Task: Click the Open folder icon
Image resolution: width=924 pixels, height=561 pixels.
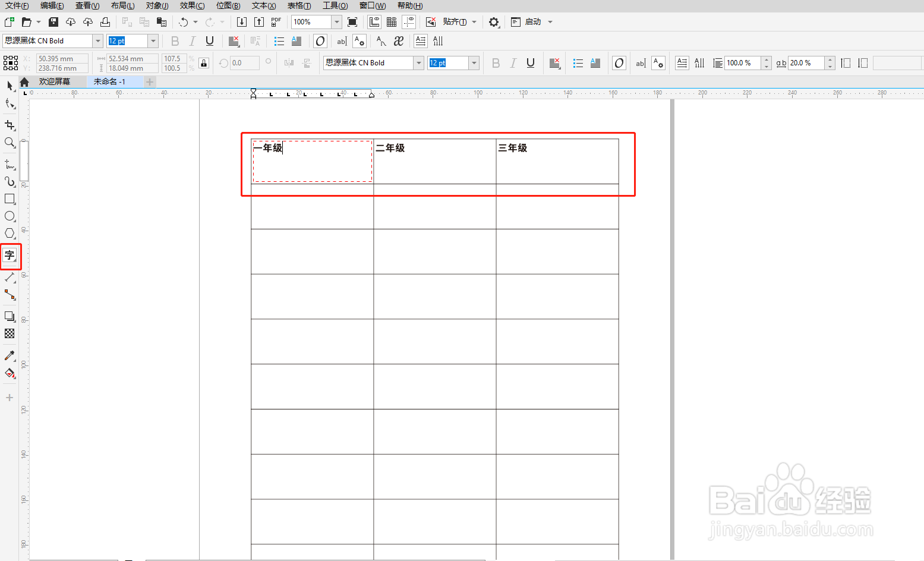Action: click(x=26, y=22)
